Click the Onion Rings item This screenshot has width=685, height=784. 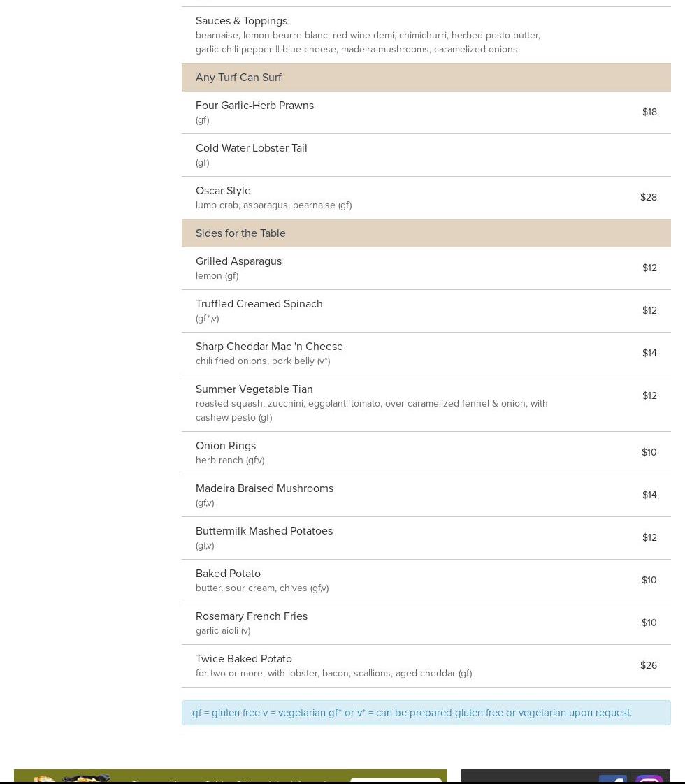[226, 446]
